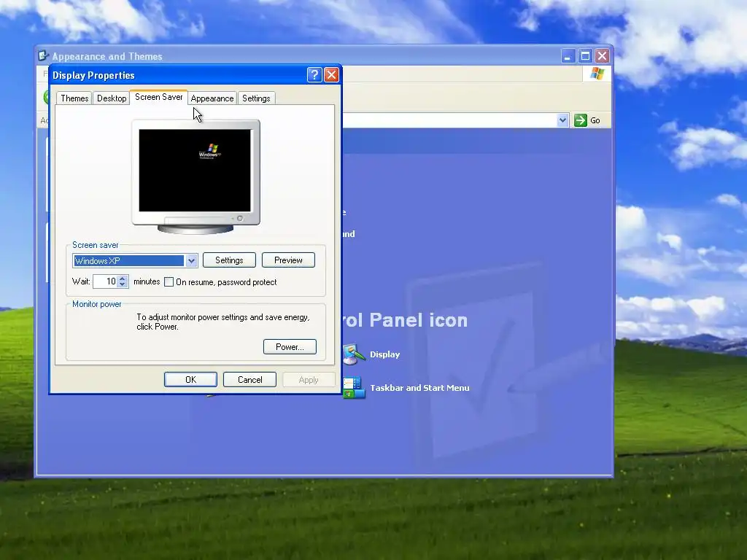Open the Settings tab in Display Properties

(x=256, y=98)
